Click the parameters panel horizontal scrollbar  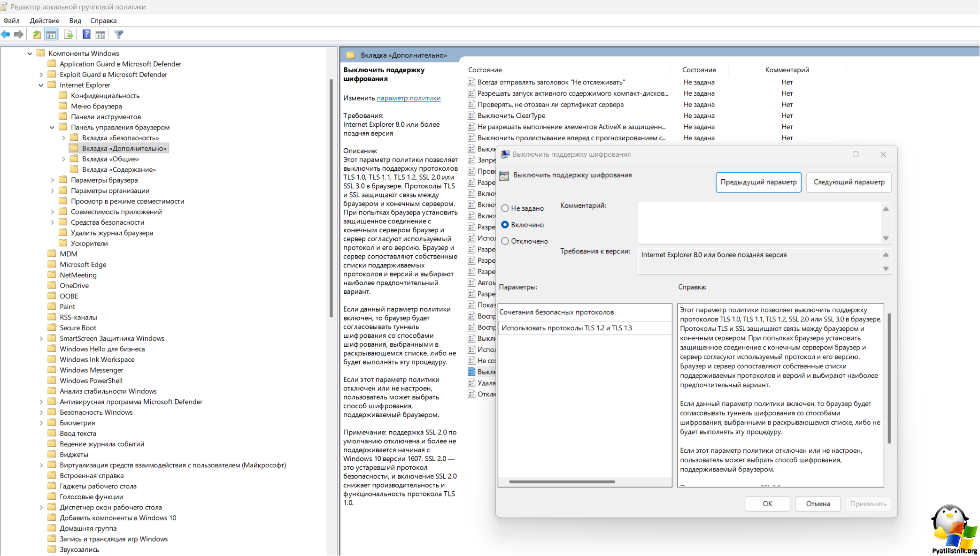tap(562, 482)
